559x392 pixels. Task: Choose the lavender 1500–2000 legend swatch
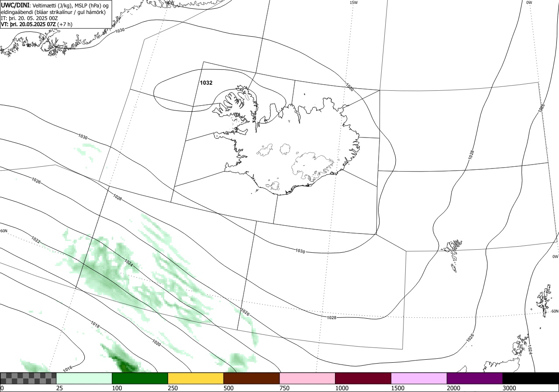[x=419, y=378]
